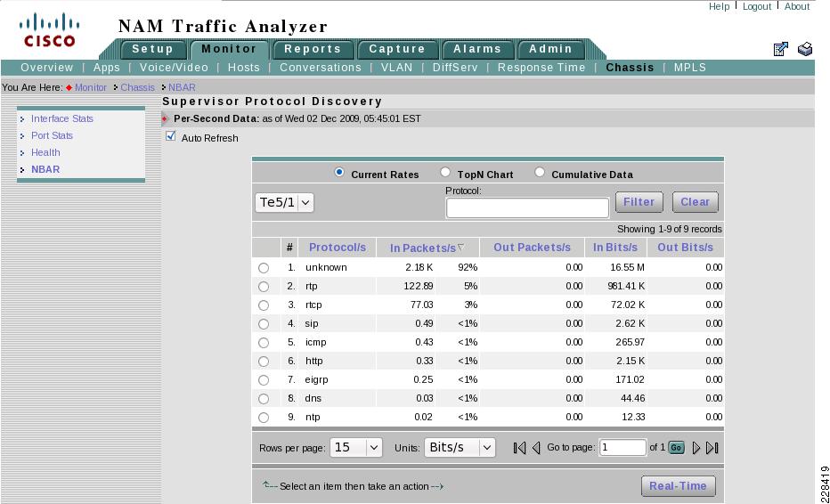Switch to the Setup tab

click(x=153, y=49)
